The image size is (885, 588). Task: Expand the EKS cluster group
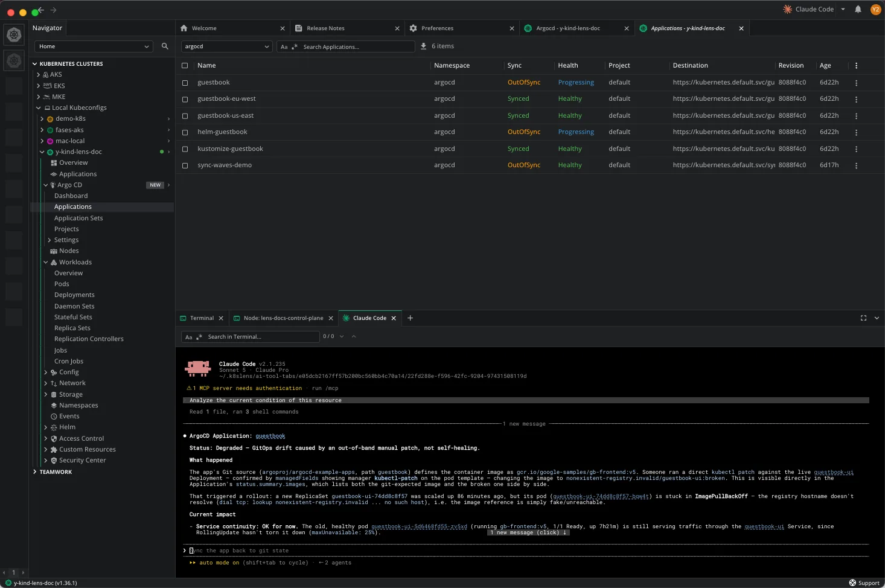[x=39, y=86]
